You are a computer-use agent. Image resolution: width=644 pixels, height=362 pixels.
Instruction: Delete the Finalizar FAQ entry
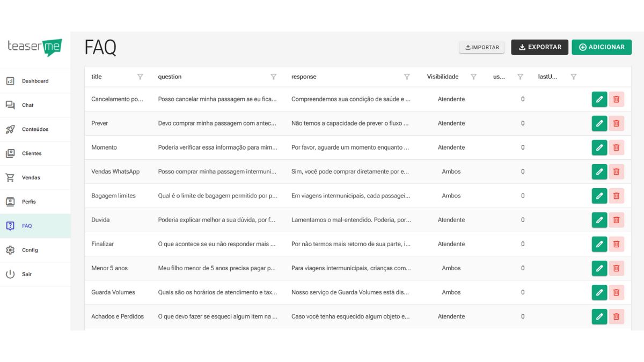coord(617,244)
